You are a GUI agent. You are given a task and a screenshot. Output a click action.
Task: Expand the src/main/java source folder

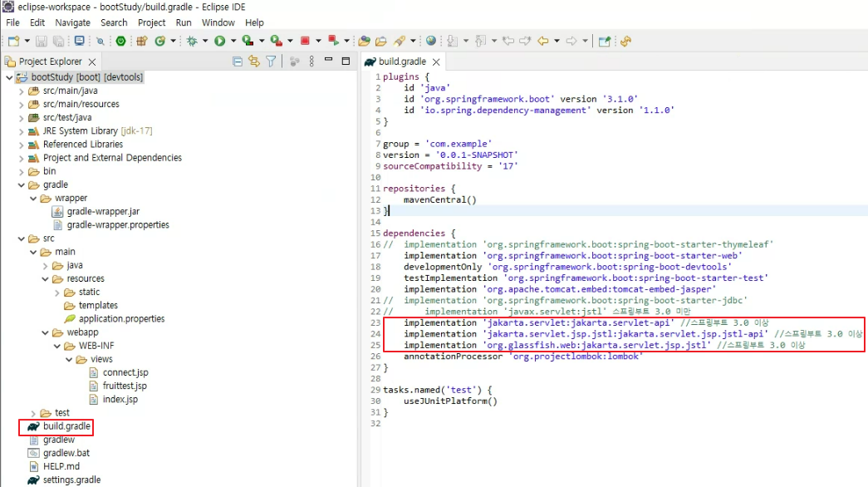pos(21,91)
